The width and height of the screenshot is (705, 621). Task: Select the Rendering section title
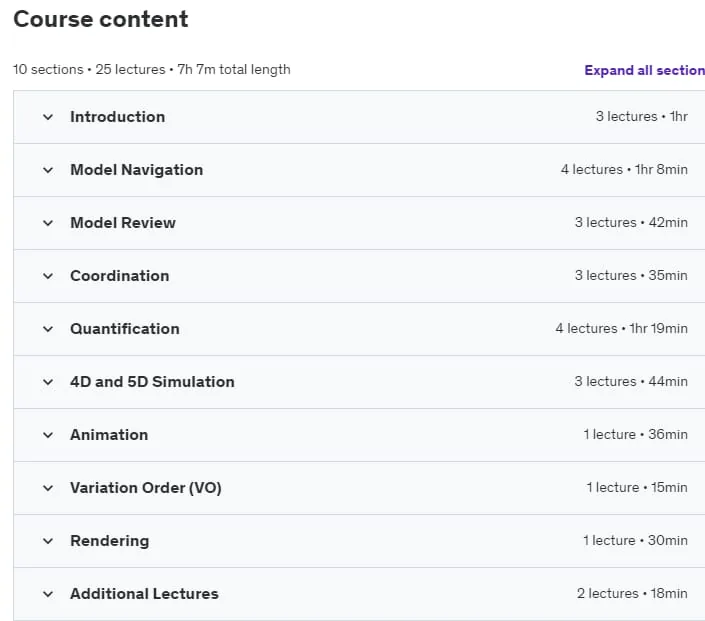(x=109, y=541)
